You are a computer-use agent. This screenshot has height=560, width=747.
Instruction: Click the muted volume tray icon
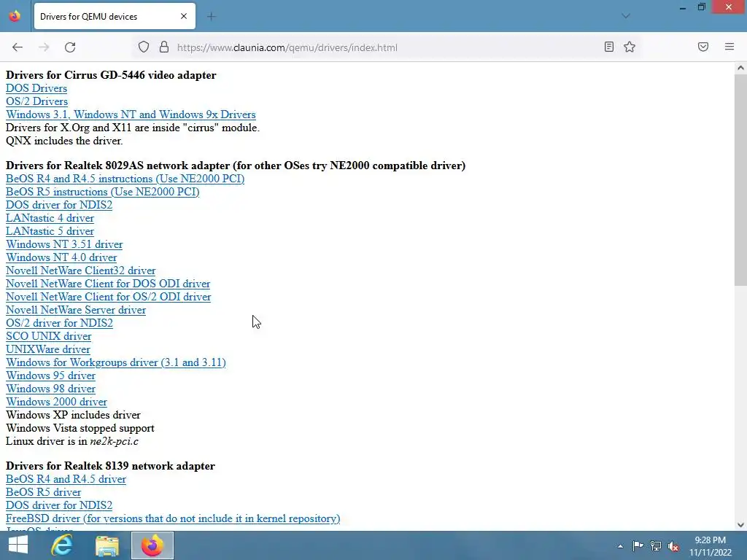[x=673, y=546]
